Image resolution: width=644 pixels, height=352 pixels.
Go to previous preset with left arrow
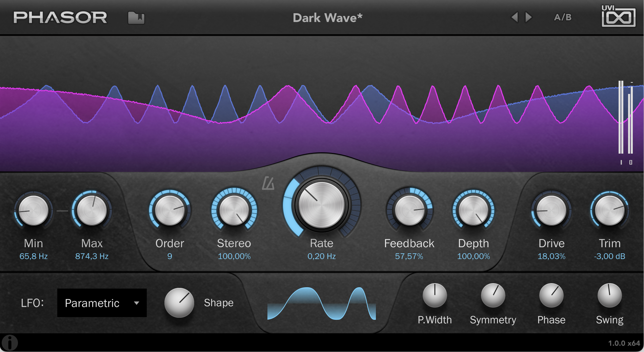(515, 17)
